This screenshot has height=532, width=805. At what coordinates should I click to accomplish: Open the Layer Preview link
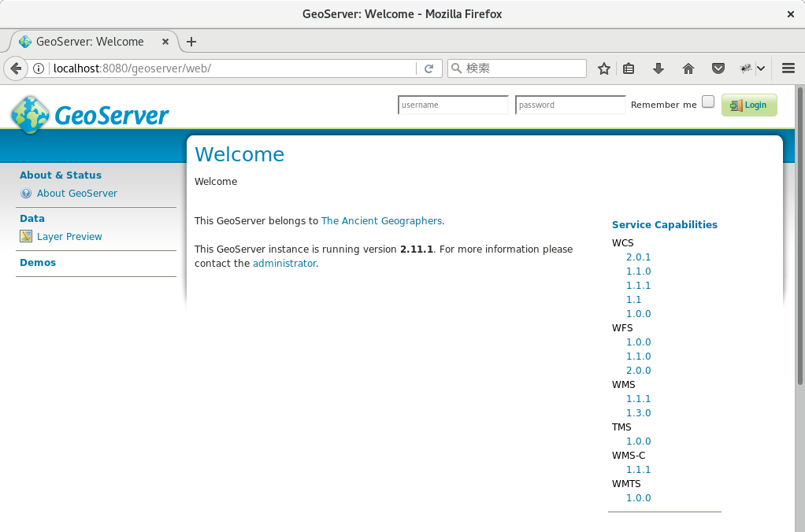click(69, 237)
